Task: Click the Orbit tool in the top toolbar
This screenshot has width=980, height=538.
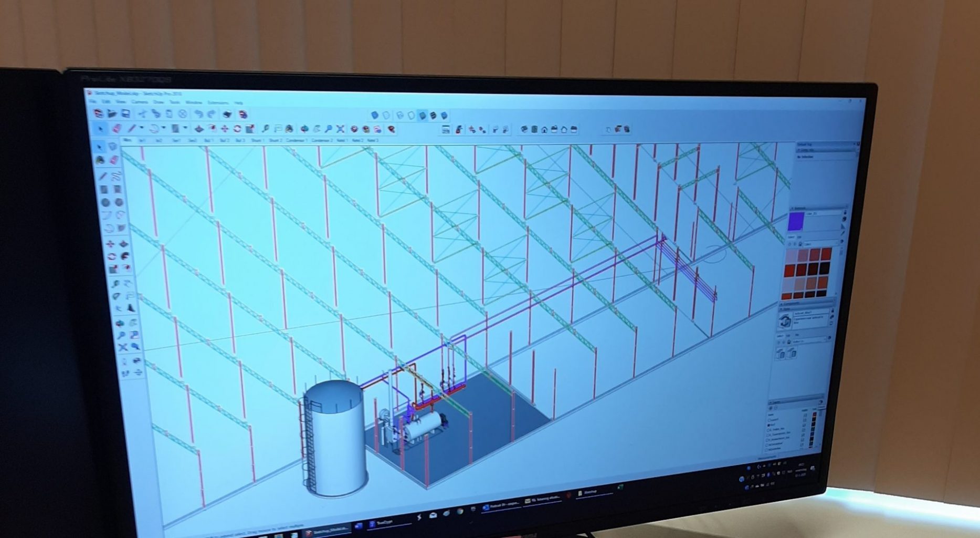Action: tap(304, 129)
